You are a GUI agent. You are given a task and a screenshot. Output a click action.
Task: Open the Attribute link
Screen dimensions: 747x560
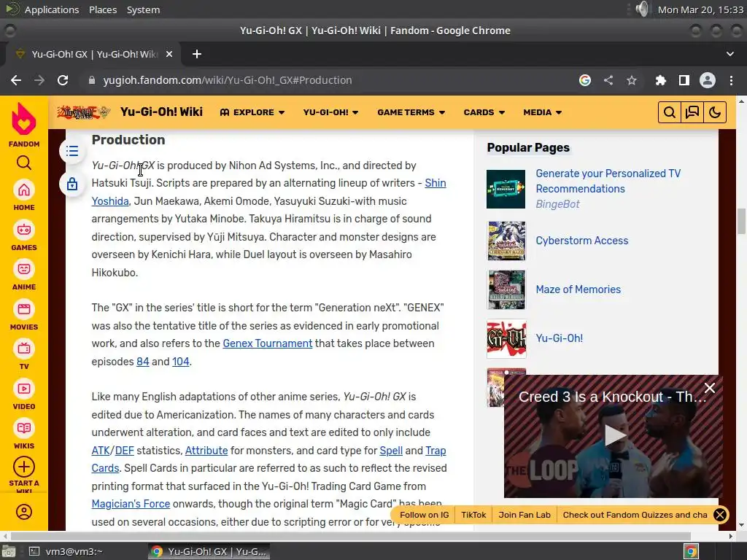[x=206, y=451]
